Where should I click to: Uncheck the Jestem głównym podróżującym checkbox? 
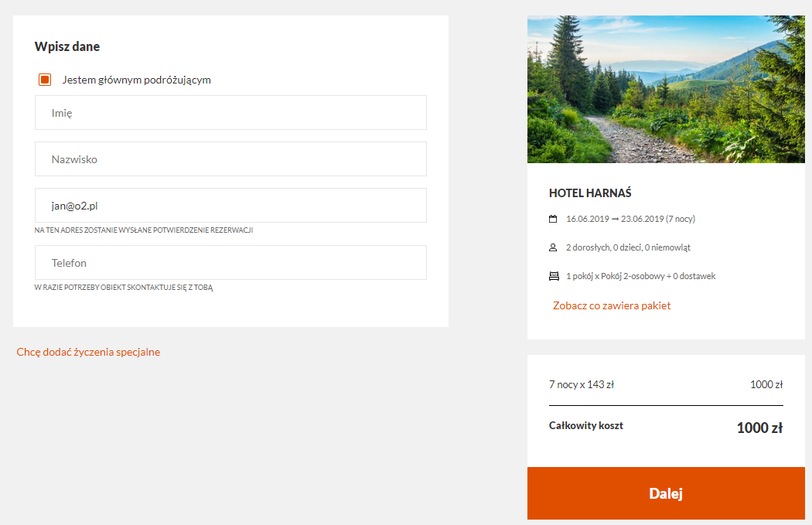(x=45, y=80)
